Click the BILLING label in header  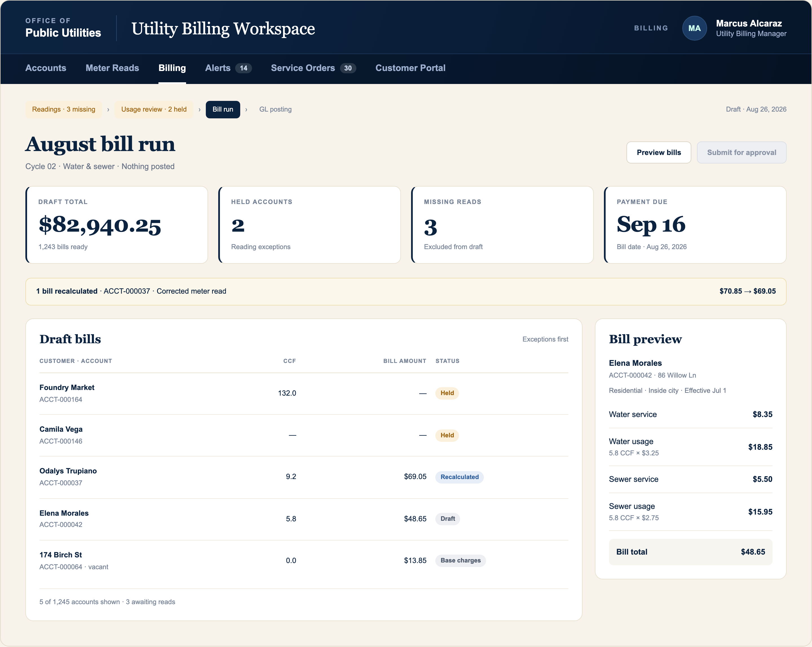(x=651, y=28)
